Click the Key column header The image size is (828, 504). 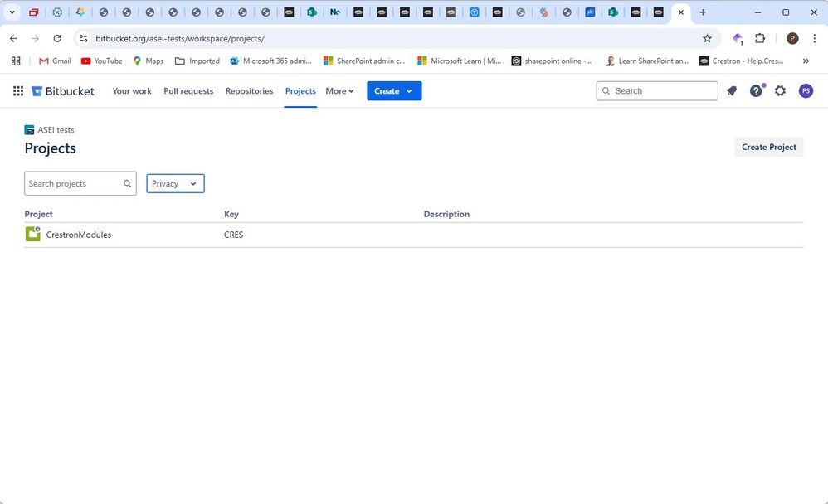click(231, 214)
